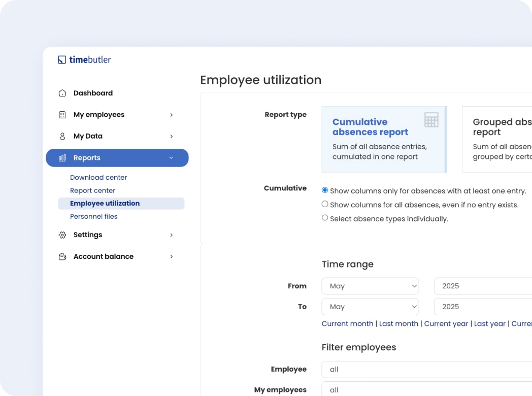Choose 'Select absence types individually' radio
The image size is (532, 396).
[x=325, y=218]
